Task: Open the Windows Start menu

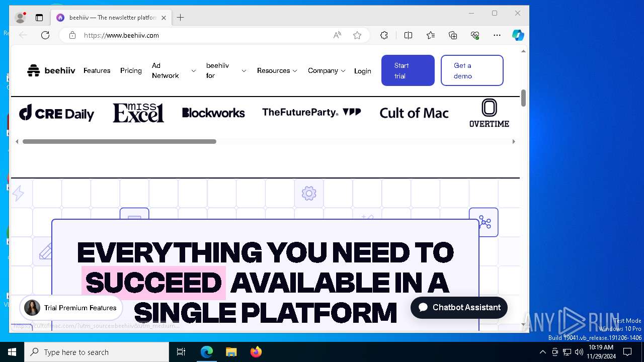Action: (x=12, y=352)
